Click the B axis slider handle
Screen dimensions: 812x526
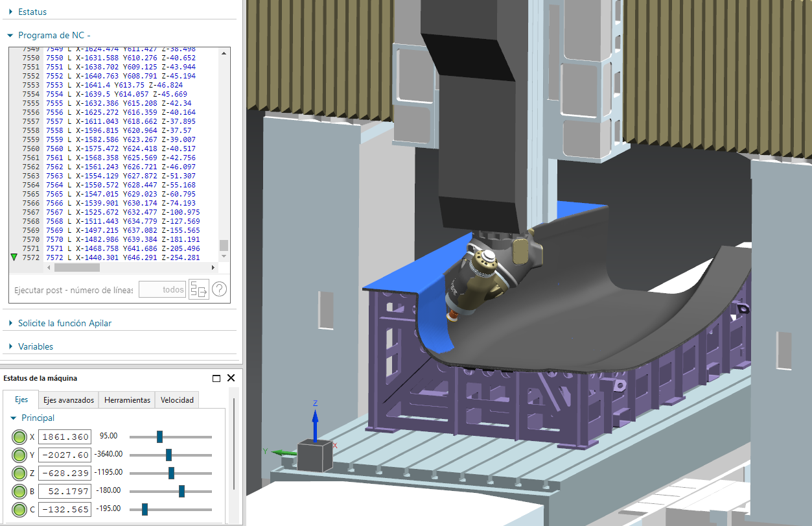tap(181, 492)
